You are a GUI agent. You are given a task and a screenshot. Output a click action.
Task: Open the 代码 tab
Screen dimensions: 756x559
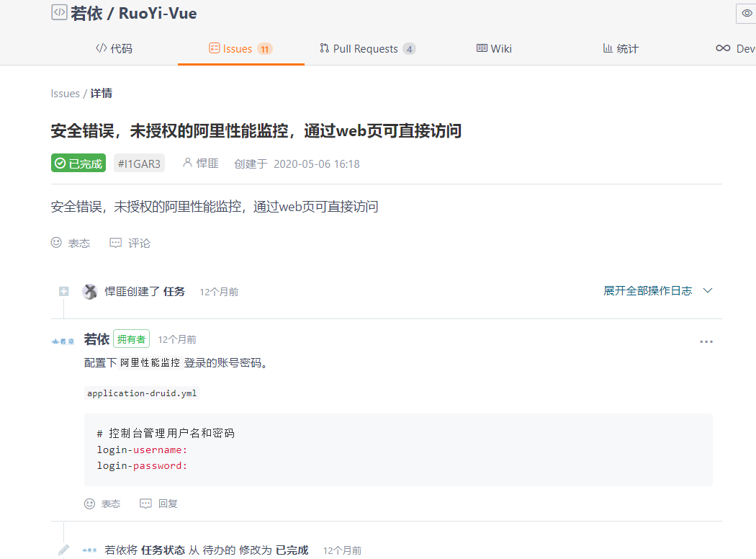click(114, 49)
